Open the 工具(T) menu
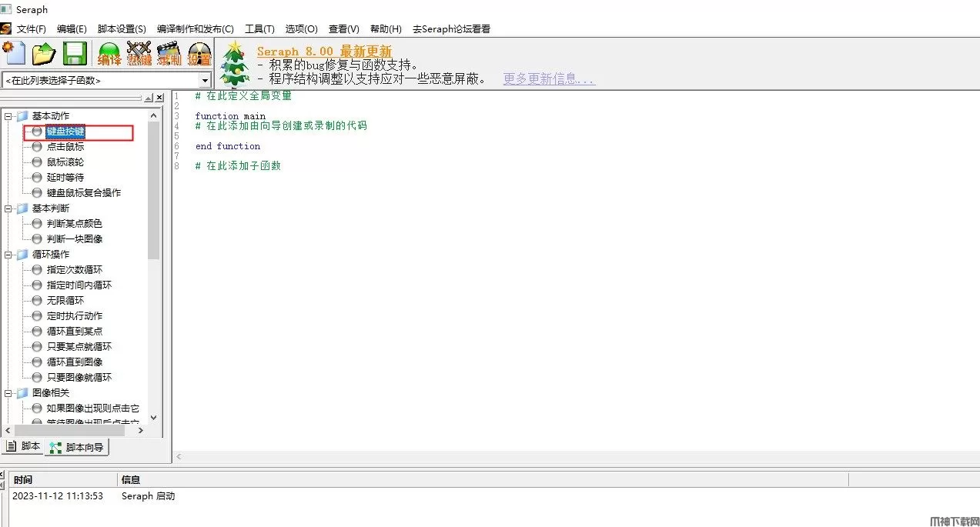The width and height of the screenshot is (980, 527). pyautogui.click(x=259, y=29)
